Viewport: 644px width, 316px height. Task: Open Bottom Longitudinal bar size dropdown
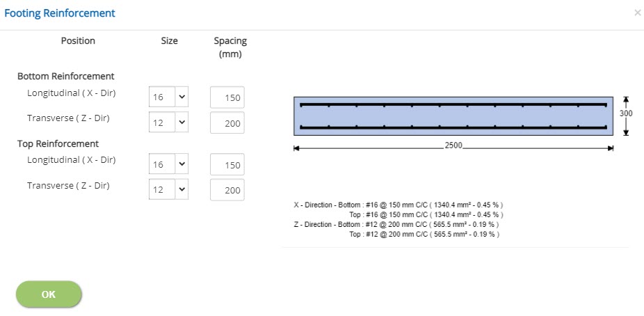tap(168, 97)
